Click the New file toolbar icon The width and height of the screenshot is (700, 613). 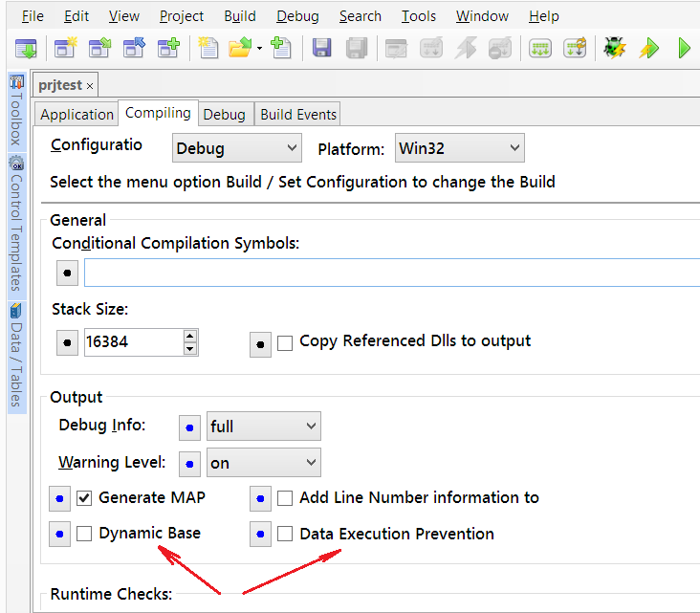pos(208,48)
